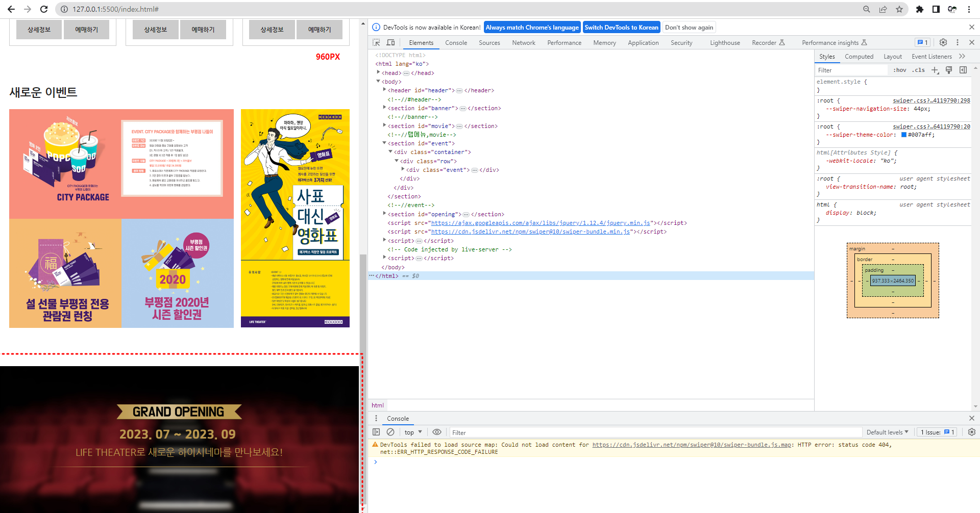Open the Application tab

[643, 43]
